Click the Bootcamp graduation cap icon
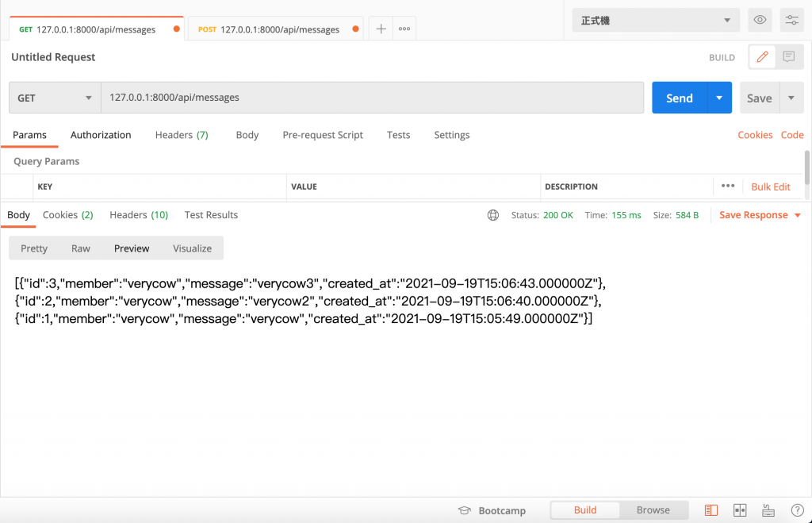Viewport: 812px width, 523px height. [x=465, y=510]
